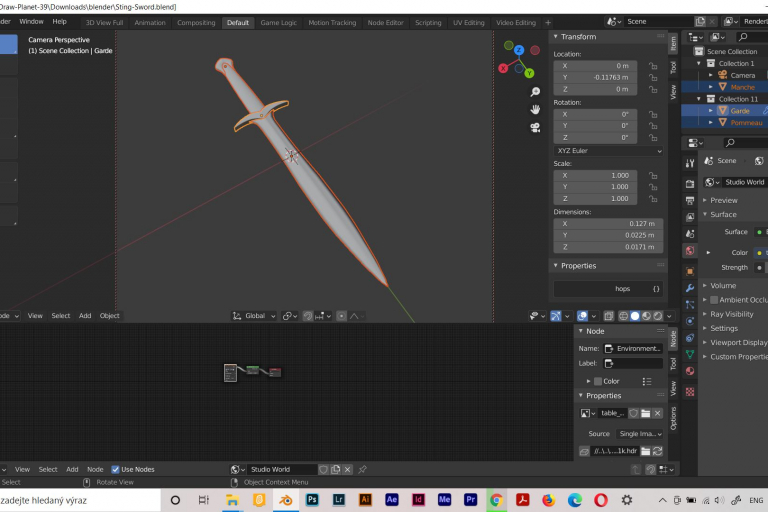
Task: Click the pan hand icon in viewport
Action: [535, 109]
